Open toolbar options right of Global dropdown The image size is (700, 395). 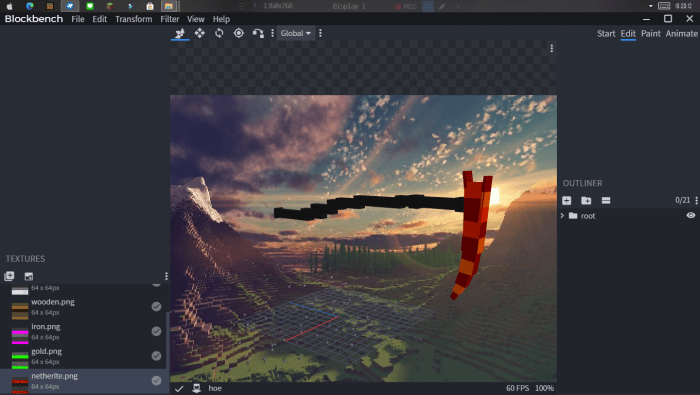[320, 33]
